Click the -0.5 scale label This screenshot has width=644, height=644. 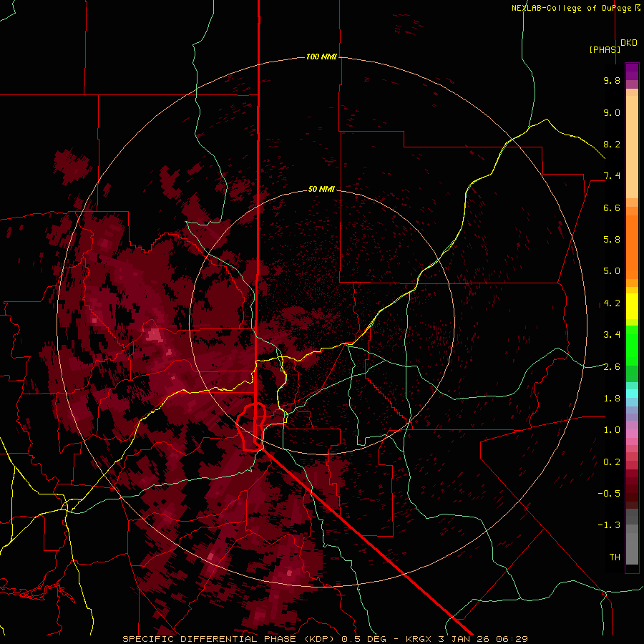(x=609, y=494)
